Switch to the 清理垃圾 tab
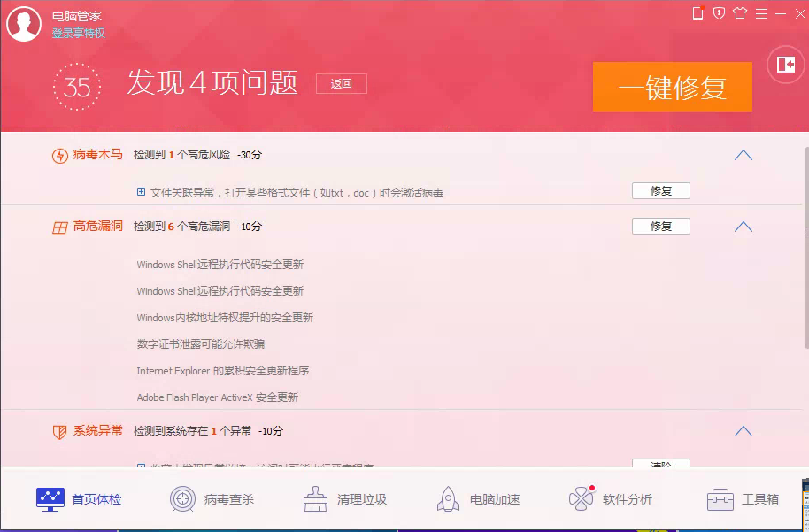Viewport: 809px width, 532px height. [x=344, y=499]
